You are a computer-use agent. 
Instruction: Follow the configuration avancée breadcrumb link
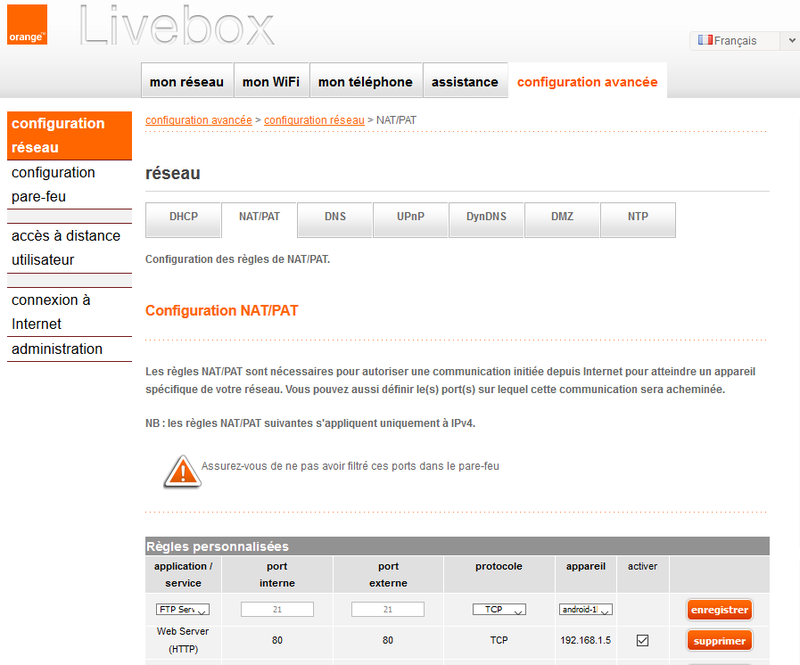tap(198, 120)
